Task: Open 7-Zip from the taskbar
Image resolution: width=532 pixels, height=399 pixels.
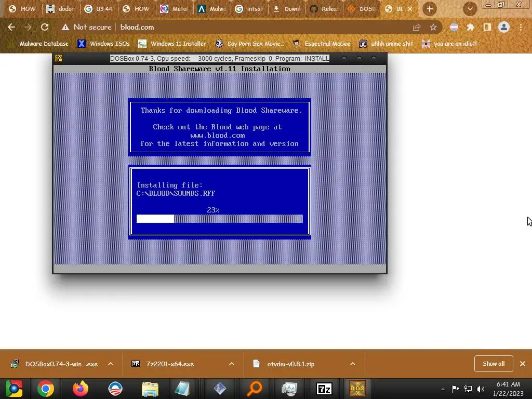Action: (324, 389)
